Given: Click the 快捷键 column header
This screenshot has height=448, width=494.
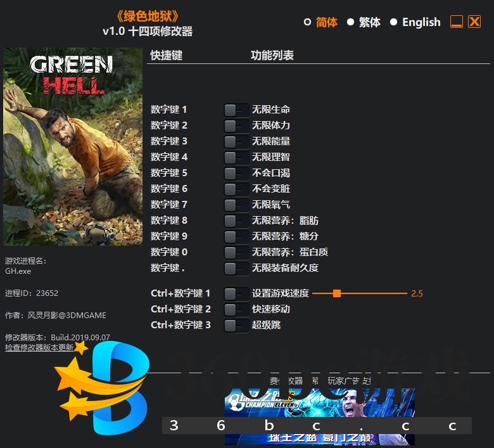Looking at the screenshot, I should (167, 55).
